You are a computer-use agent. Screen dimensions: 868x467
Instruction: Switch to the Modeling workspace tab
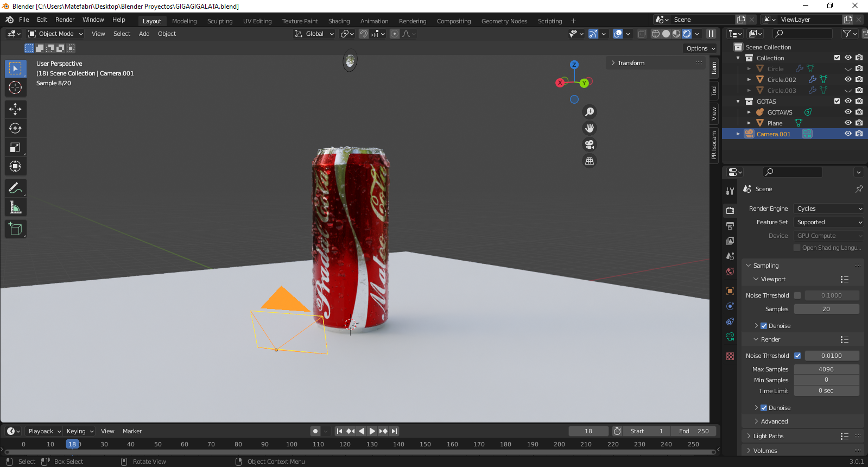click(185, 21)
